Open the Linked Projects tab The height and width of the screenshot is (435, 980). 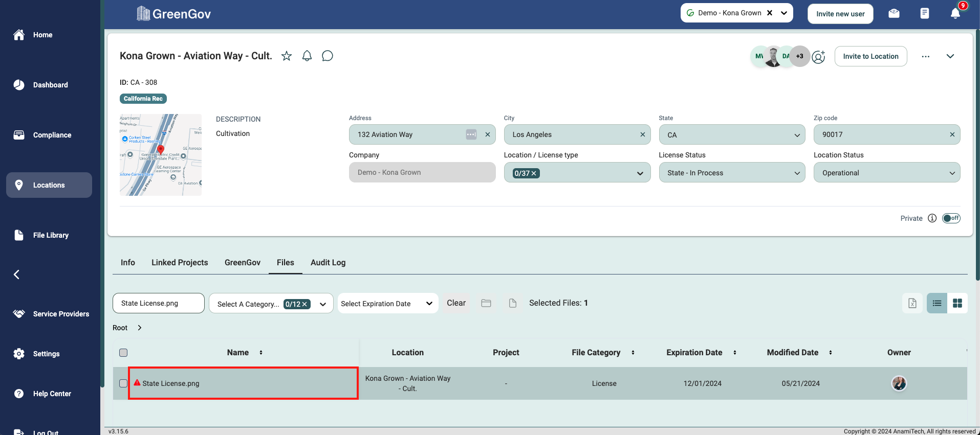click(180, 262)
